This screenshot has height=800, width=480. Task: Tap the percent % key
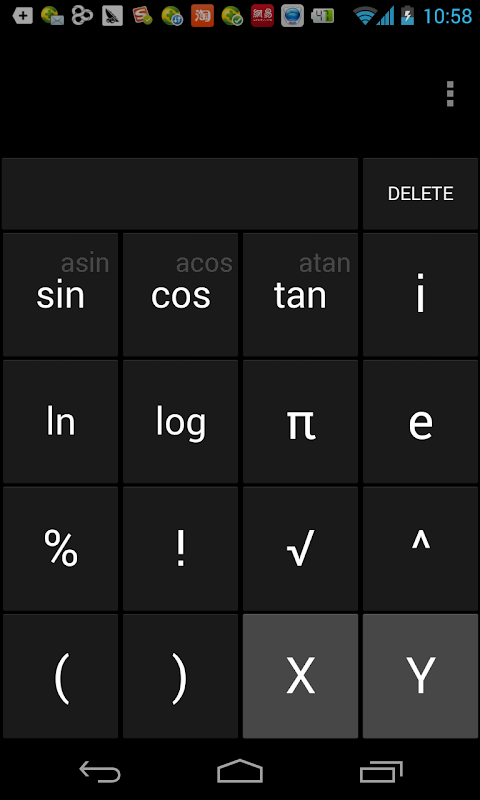point(61,548)
